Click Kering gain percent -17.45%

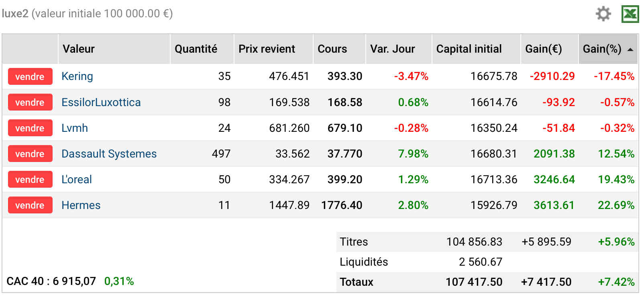[x=614, y=76]
